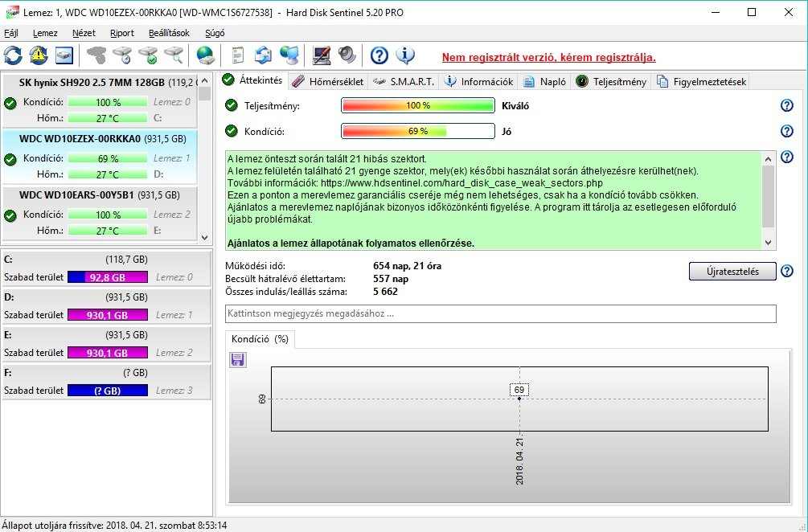
Task: Click the blue refresh arrows toolbar icon
Action: tap(13, 55)
